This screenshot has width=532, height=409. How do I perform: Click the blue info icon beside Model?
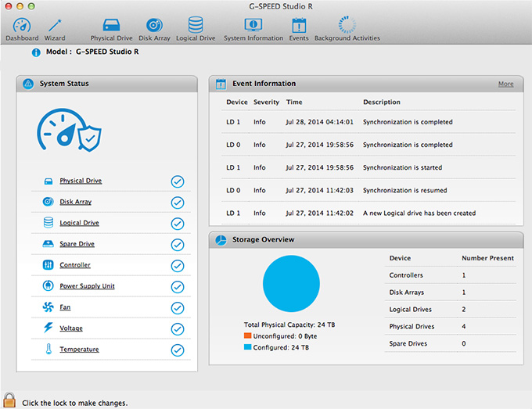[36, 52]
